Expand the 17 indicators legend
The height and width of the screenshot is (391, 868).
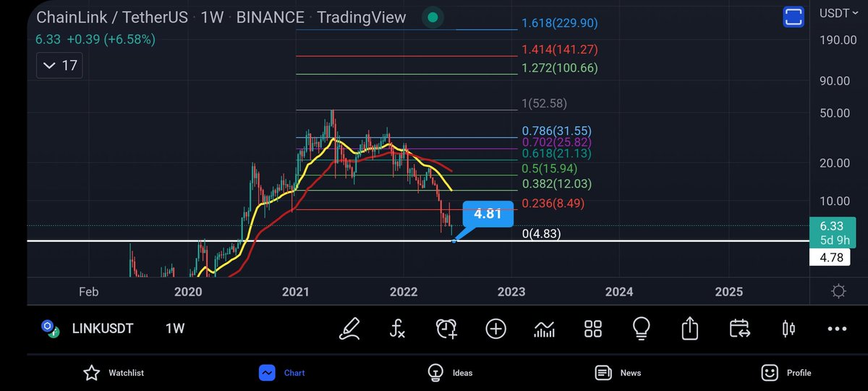point(59,66)
